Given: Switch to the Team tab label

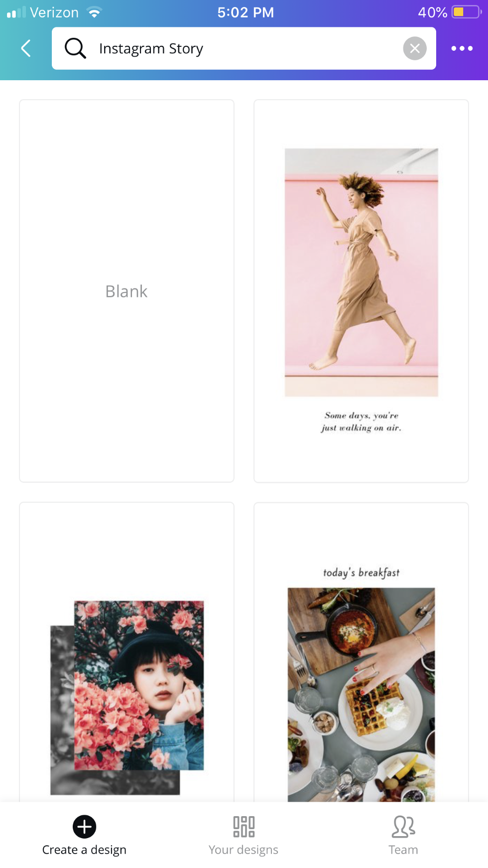Looking at the screenshot, I should 403,850.
